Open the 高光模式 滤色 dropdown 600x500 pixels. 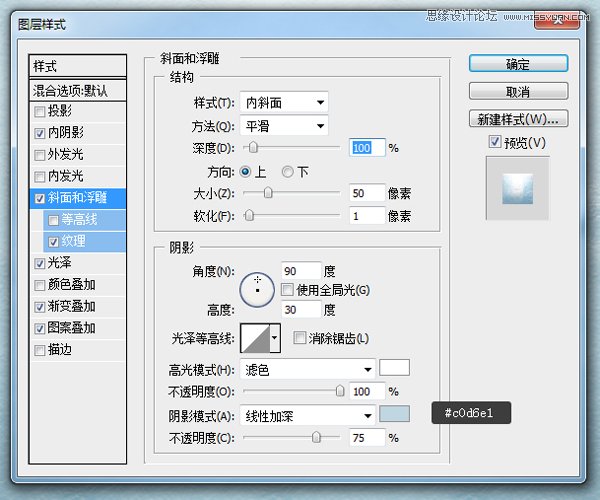(307, 369)
